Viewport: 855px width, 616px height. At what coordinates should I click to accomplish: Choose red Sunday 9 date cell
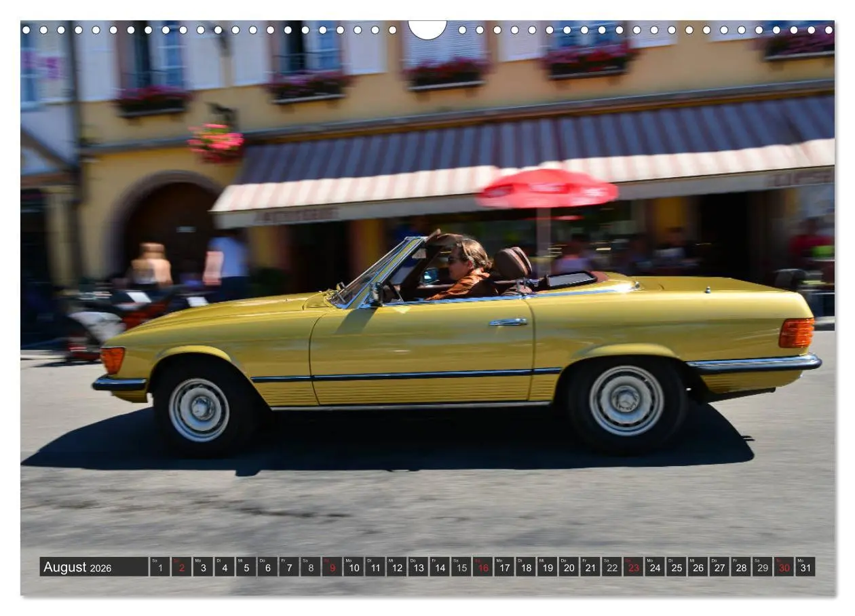coord(332,567)
